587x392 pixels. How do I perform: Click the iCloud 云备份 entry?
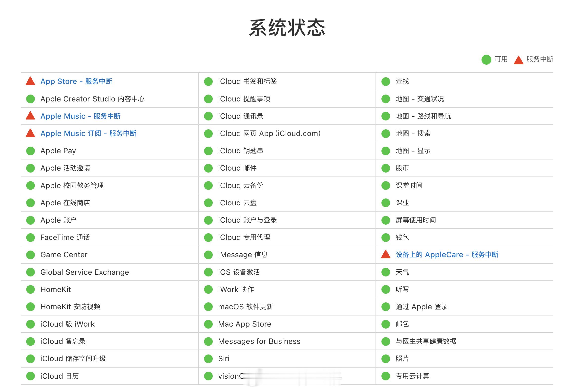tap(241, 185)
